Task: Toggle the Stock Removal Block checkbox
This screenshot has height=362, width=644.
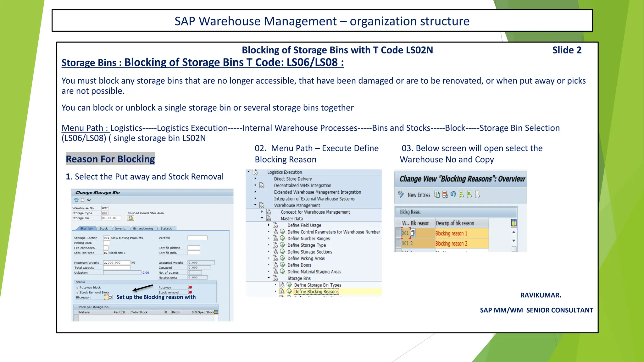Action: tap(77, 293)
